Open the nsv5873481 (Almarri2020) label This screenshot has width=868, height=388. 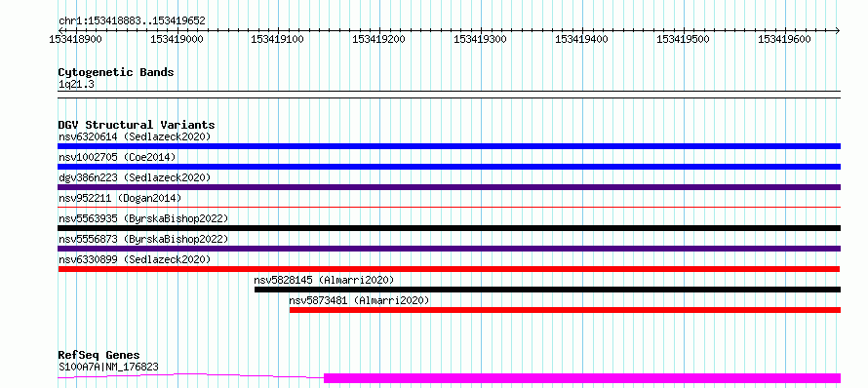pos(359,300)
